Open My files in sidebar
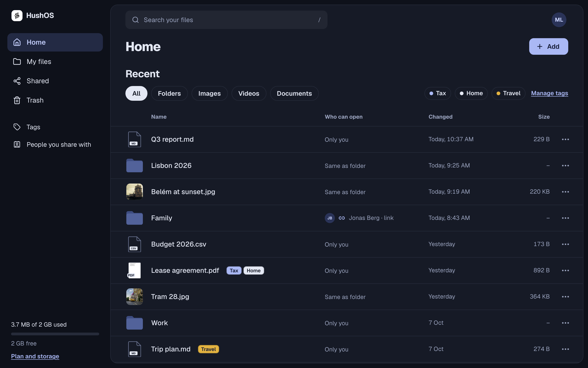The height and width of the screenshot is (368, 588). point(55,62)
